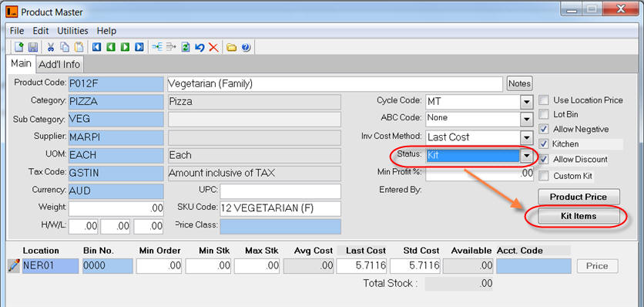Enable the Use Location Price checkbox
Screen dimensions: 644x307
pos(544,100)
